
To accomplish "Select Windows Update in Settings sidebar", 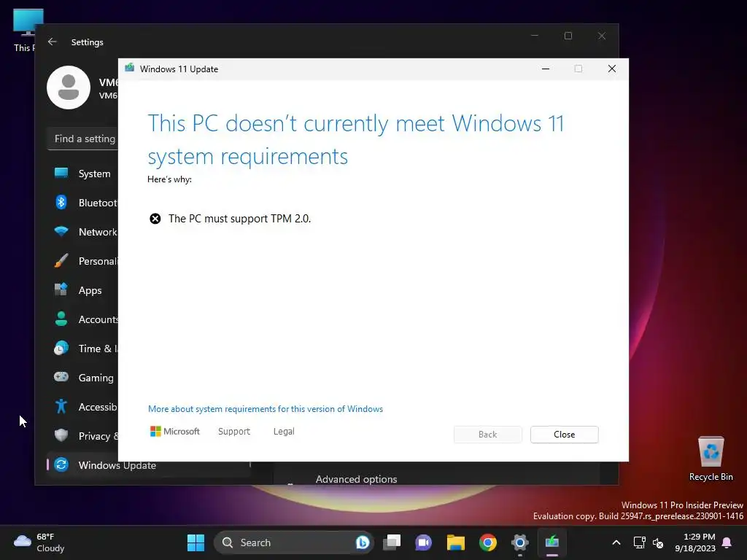I will [x=149, y=465].
